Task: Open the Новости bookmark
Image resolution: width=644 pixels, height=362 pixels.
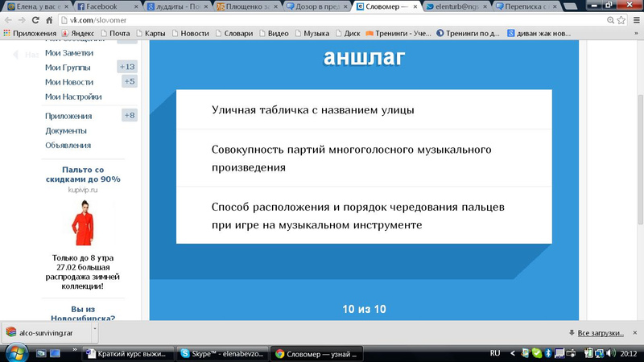Action: (191, 33)
